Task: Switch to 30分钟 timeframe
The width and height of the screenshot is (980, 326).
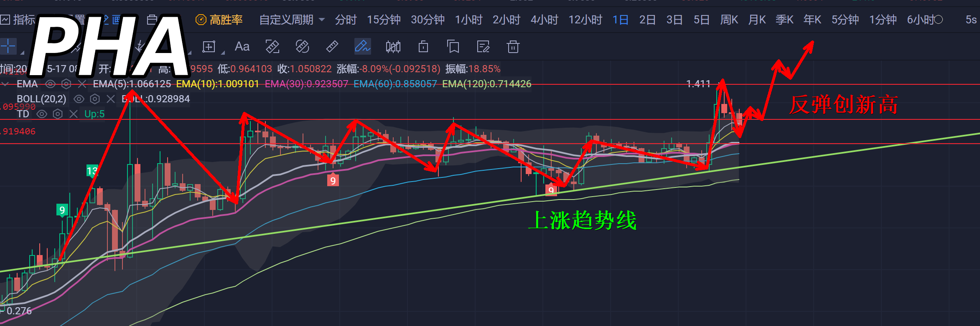Action: click(x=428, y=20)
